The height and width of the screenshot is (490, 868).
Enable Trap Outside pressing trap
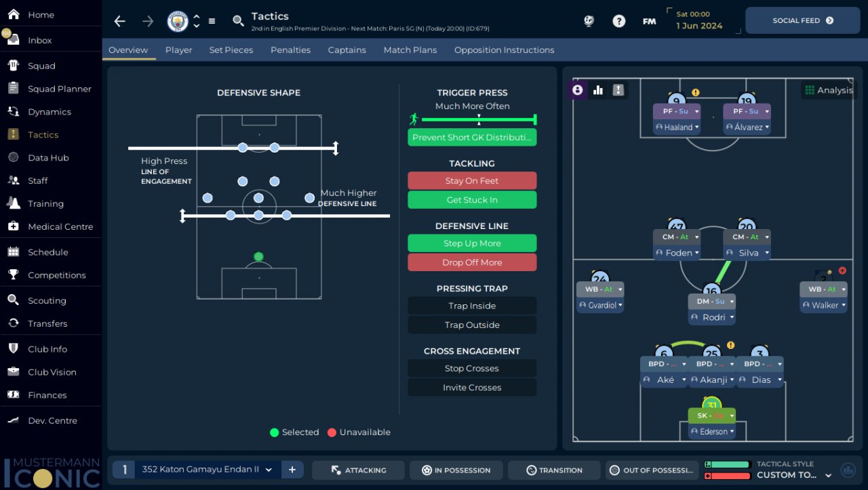[472, 325]
